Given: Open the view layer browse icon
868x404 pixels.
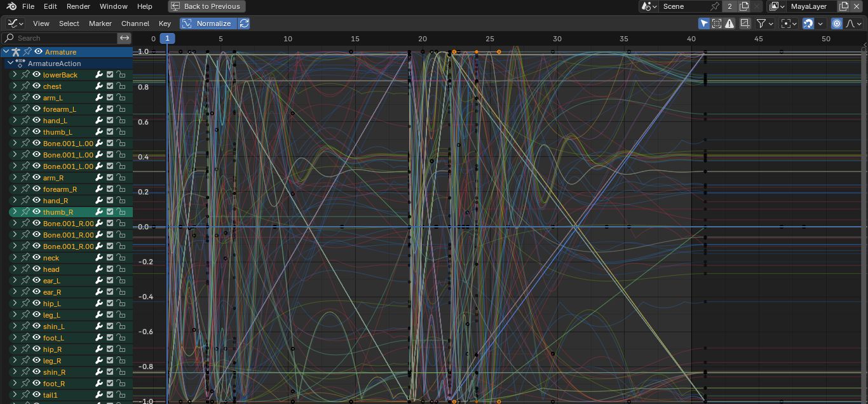Looking at the screenshot, I should point(776,6).
